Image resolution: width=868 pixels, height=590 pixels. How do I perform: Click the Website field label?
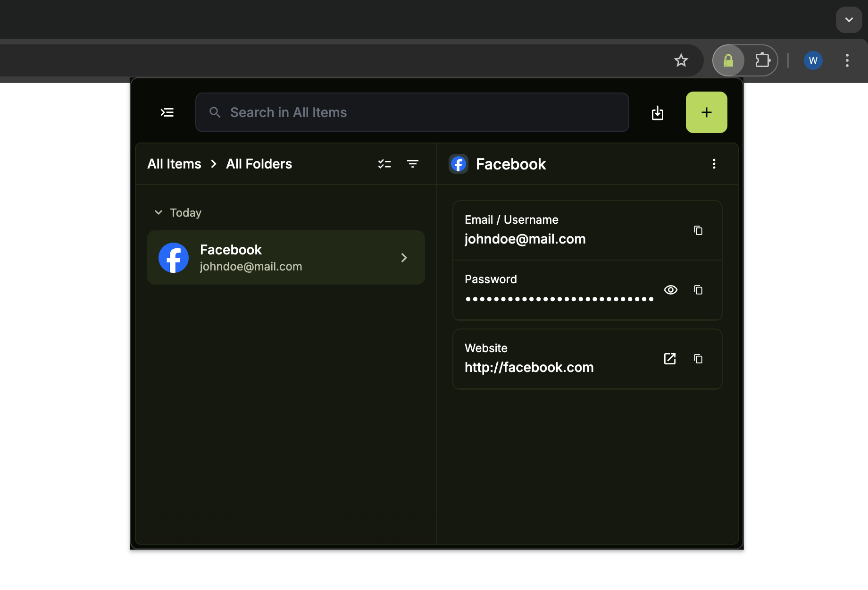486,348
